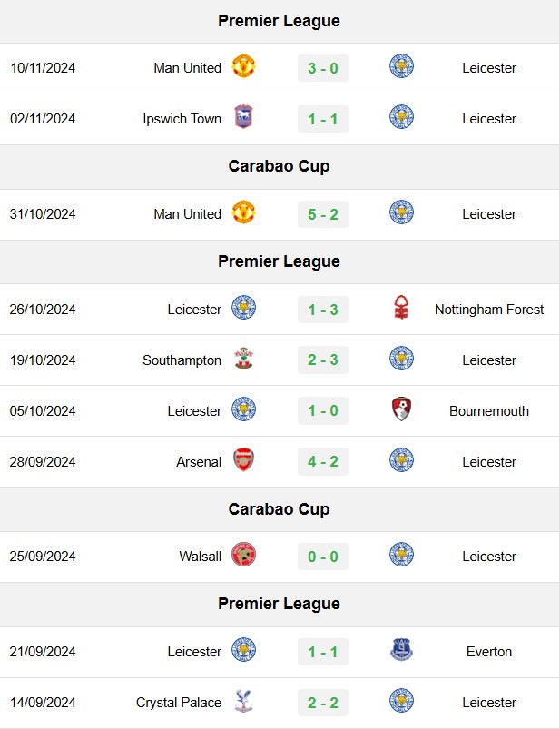Click the Nottingham Forest team name
The height and width of the screenshot is (729, 560).
489,310
